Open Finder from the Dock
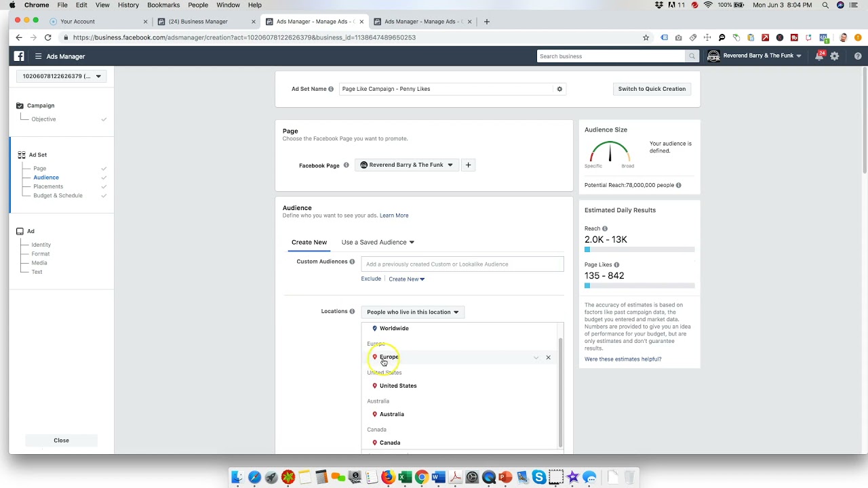 click(237, 477)
